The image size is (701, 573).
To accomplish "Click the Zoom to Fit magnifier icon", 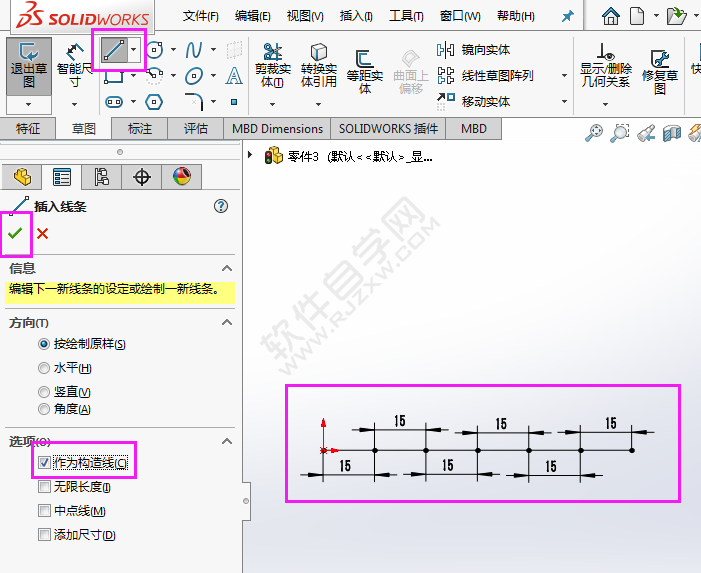I will (594, 133).
